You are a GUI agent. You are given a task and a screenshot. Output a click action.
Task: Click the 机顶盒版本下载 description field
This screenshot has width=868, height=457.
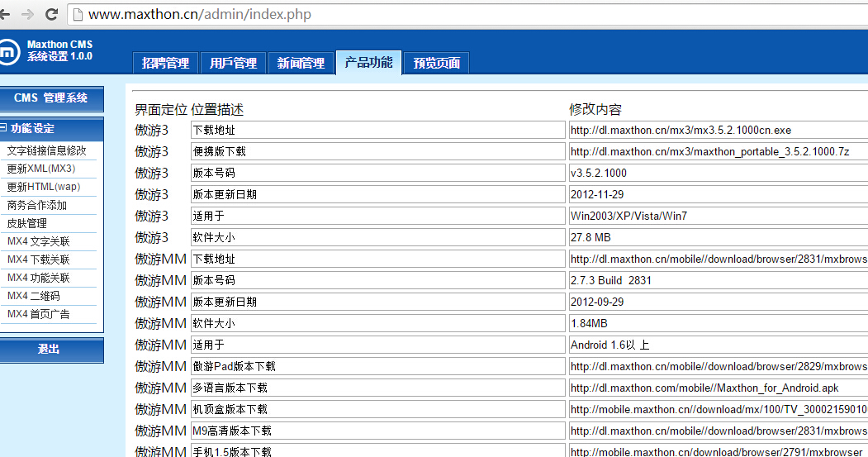[x=378, y=409]
